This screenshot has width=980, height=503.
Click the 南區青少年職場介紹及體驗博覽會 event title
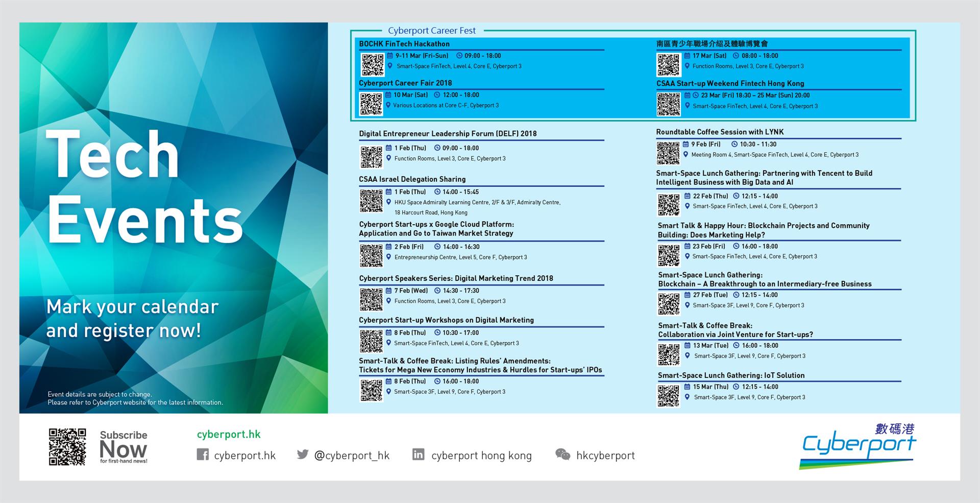click(712, 44)
